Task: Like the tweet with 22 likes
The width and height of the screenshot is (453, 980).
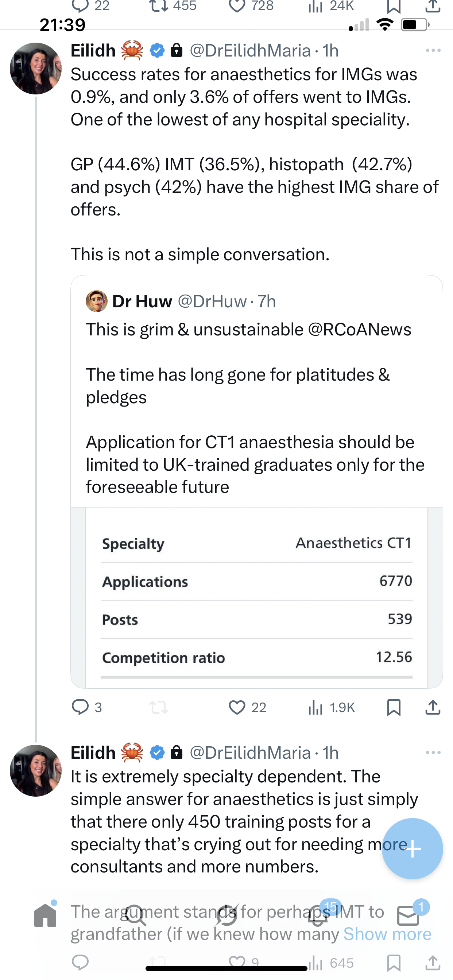Action: [x=237, y=707]
